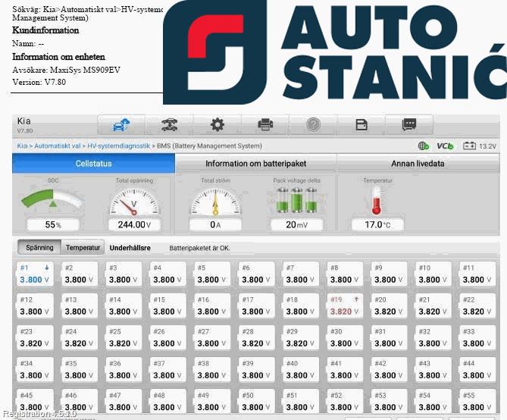Click the Temperatur thermometer icon
Image resolution: width=507 pixels, height=420 pixels.
377,201
